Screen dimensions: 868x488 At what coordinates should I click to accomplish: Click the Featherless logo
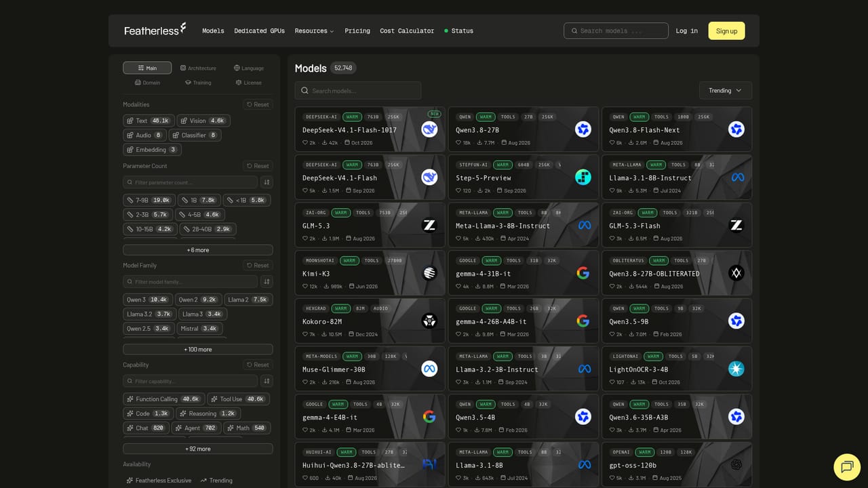point(155,30)
